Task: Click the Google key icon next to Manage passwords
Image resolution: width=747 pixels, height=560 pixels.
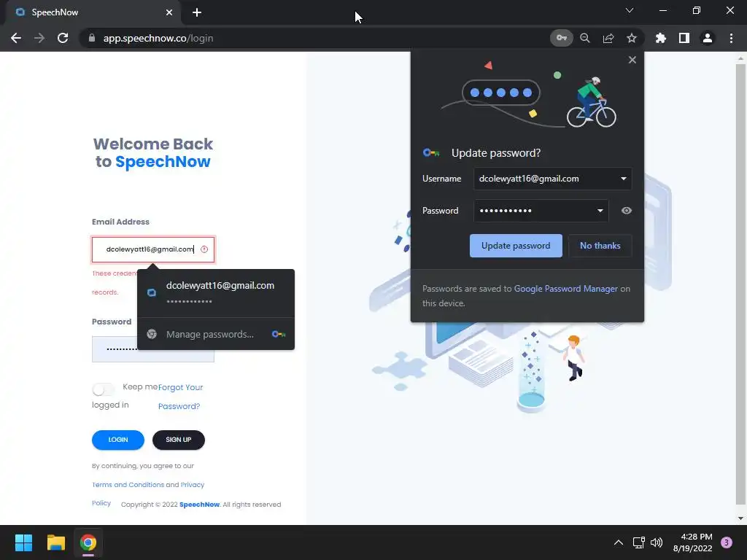Action: (x=278, y=334)
